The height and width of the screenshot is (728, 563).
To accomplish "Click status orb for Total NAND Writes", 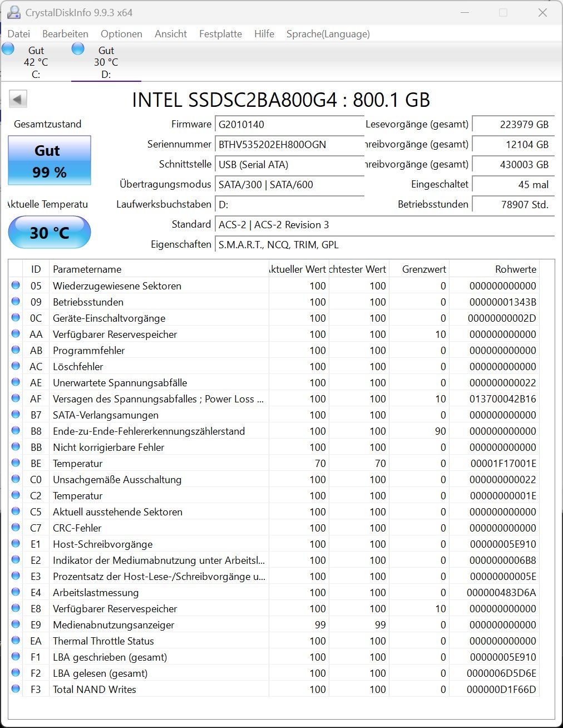I will click(x=16, y=689).
